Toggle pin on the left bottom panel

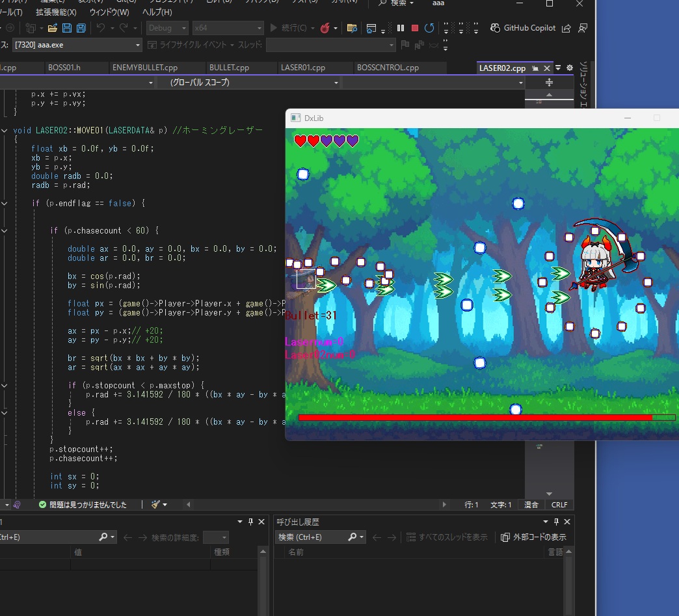point(250,522)
